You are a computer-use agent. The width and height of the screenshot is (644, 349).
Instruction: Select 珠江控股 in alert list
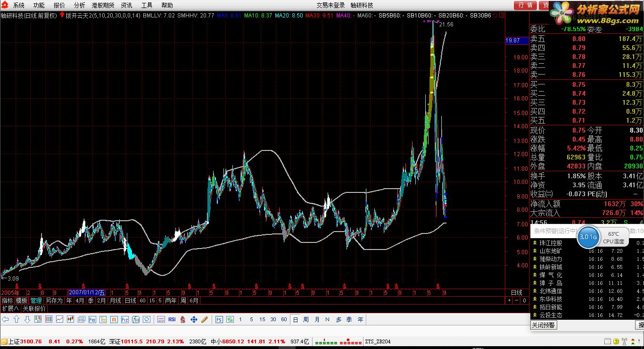[551, 243]
